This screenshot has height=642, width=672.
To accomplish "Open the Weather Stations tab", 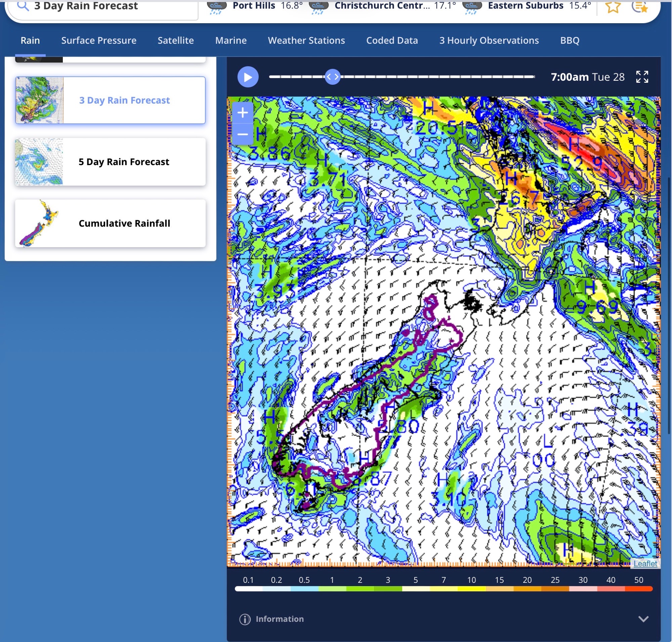I will coord(306,40).
